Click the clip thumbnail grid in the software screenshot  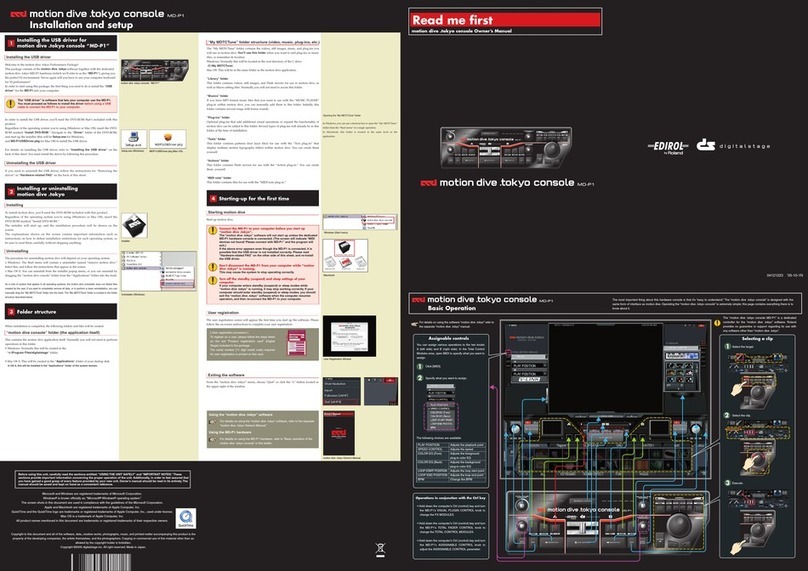point(681,374)
